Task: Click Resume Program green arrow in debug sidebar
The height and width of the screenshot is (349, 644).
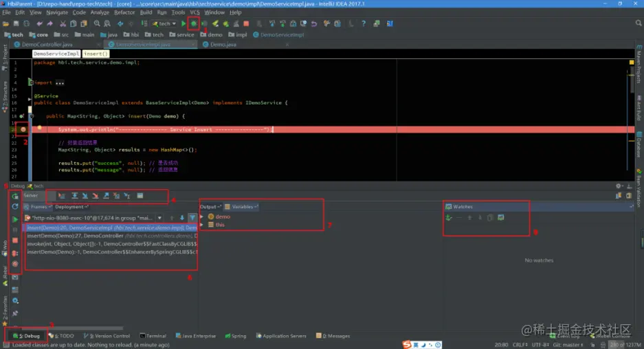Action: pos(15,219)
